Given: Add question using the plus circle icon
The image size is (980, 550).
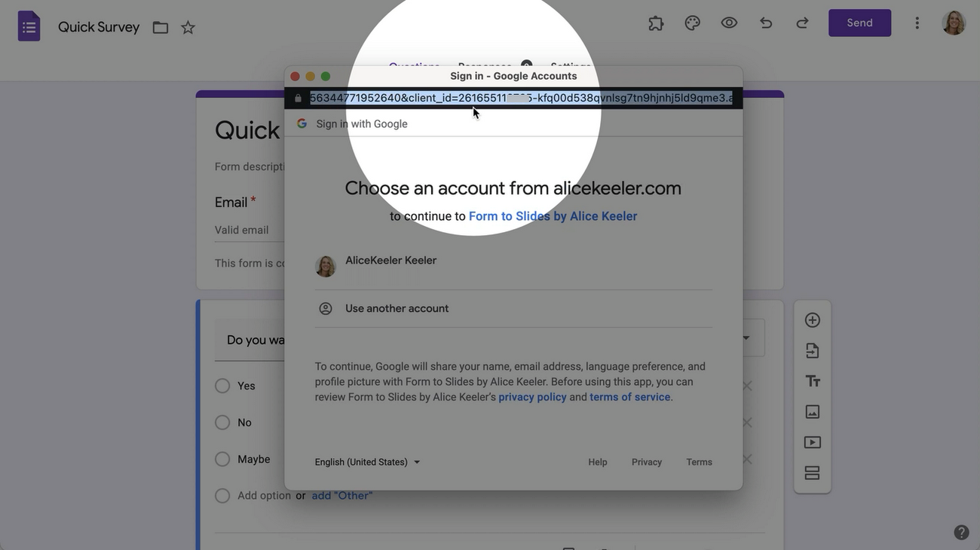Looking at the screenshot, I should pos(813,320).
